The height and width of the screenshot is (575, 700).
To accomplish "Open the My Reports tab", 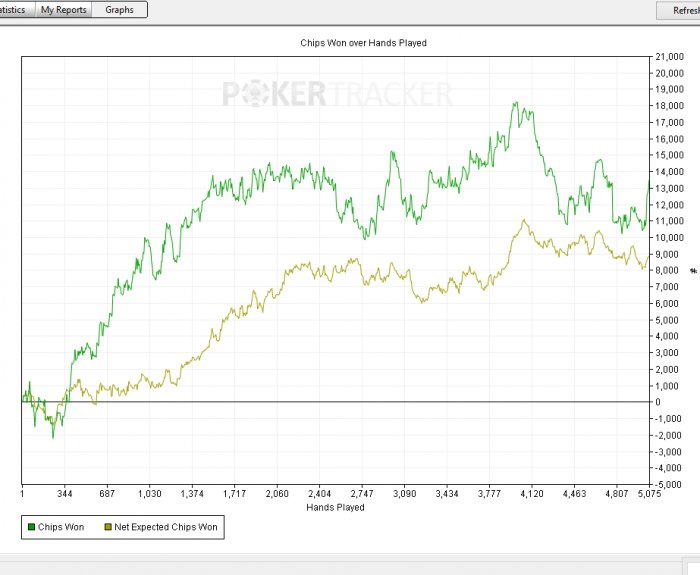I will point(63,9).
